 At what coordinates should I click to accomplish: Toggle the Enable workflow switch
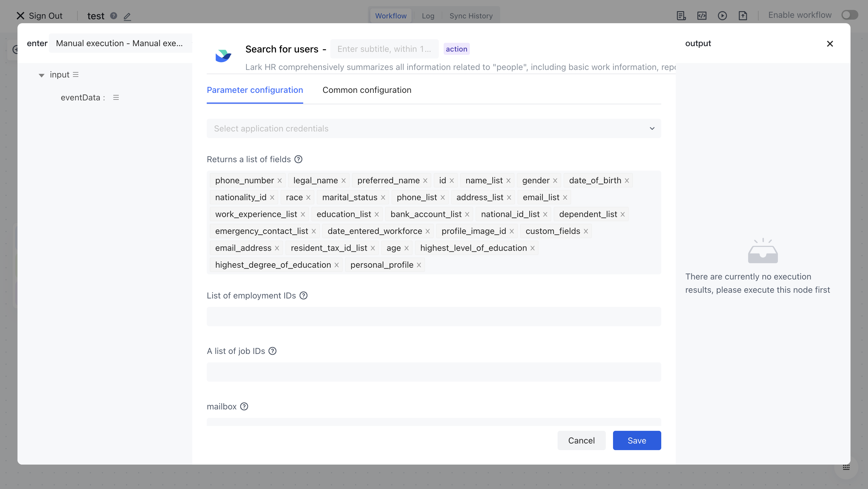(850, 15)
